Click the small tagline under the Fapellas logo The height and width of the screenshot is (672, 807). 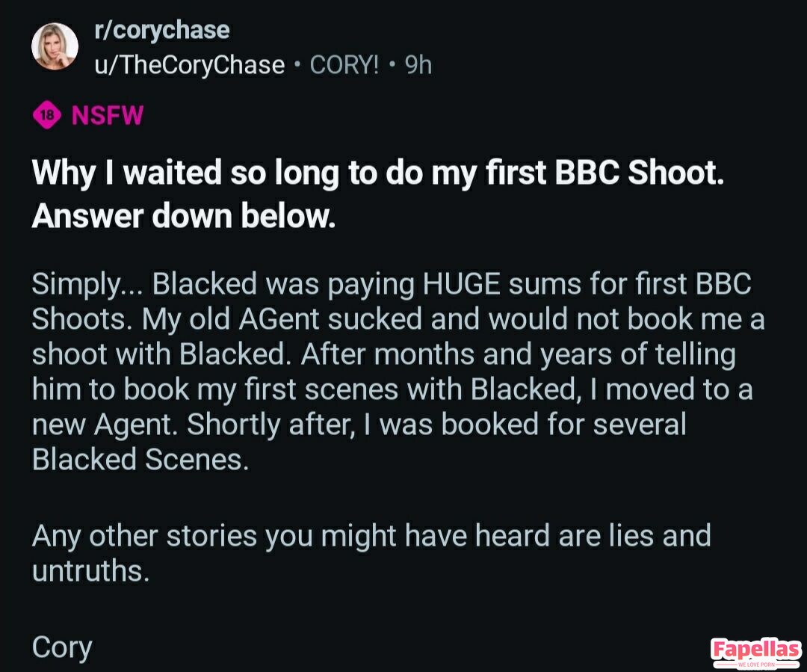pos(756,665)
